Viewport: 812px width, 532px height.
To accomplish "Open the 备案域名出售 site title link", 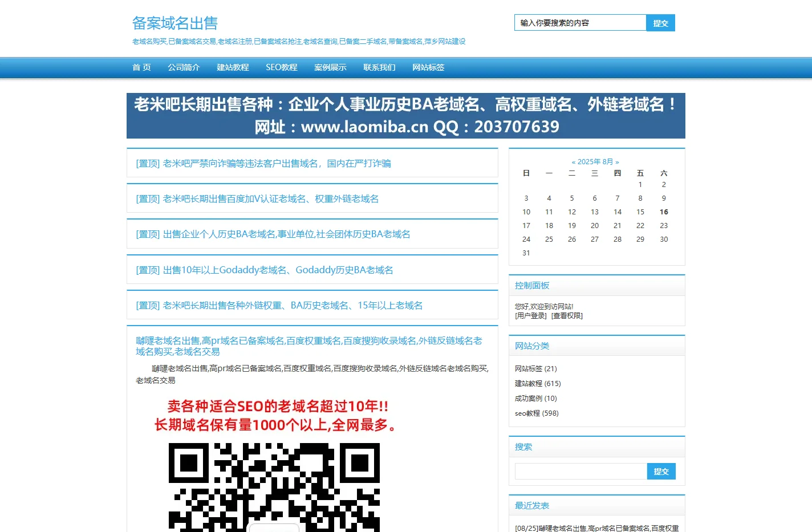I will click(175, 23).
